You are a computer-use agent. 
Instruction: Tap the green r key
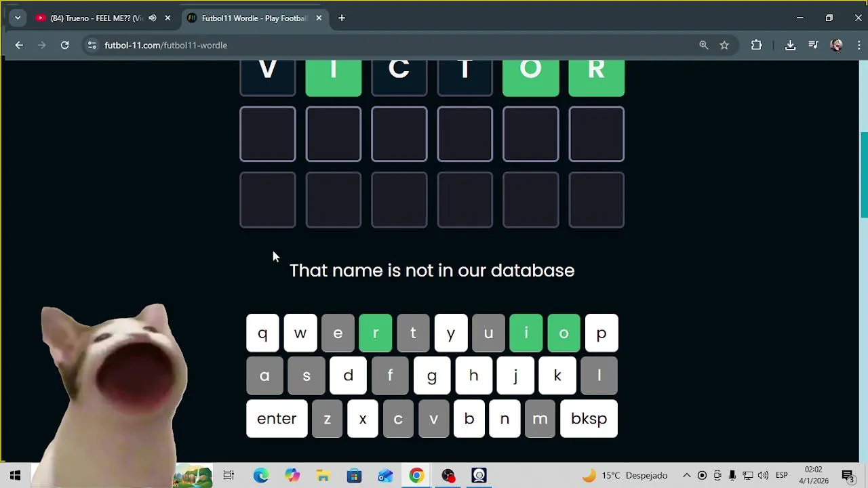pos(376,333)
